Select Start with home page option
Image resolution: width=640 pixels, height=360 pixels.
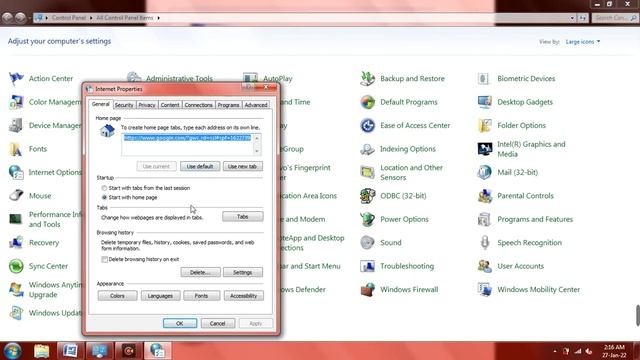pyautogui.click(x=104, y=198)
